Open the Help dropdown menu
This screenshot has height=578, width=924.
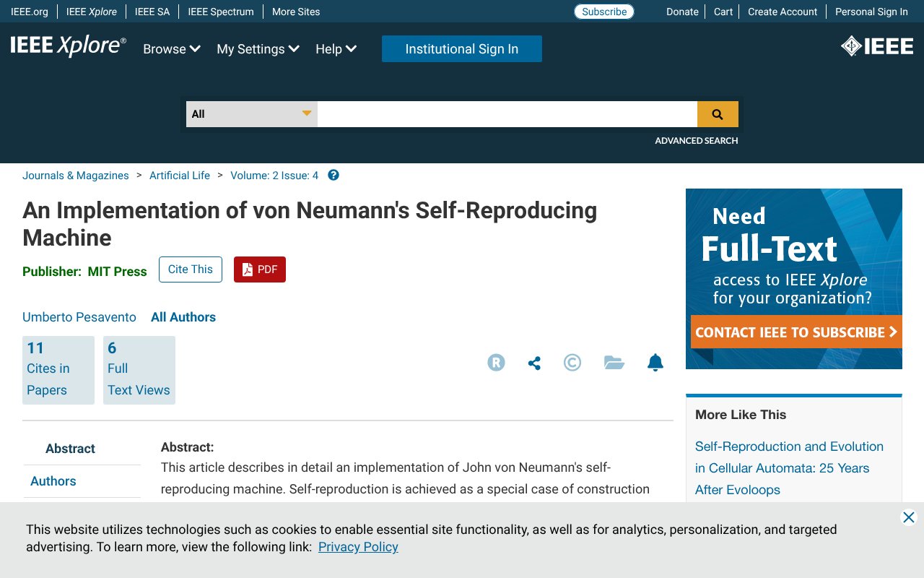[x=336, y=49]
